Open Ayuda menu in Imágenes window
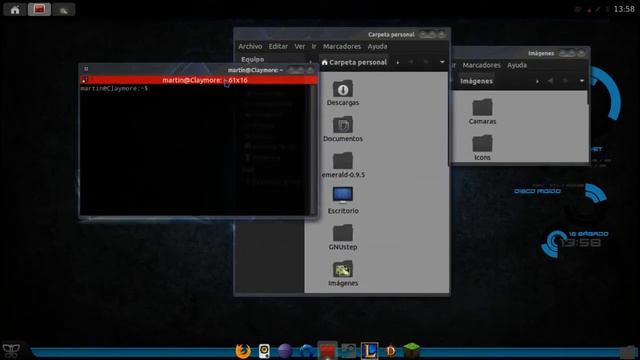The width and height of the screenshot is (640, 360). (517, 65)
